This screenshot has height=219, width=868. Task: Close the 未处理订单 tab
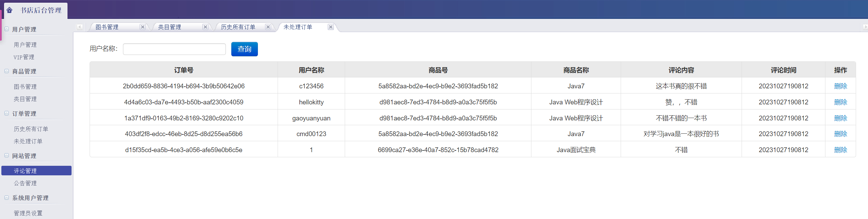(331, 27)
